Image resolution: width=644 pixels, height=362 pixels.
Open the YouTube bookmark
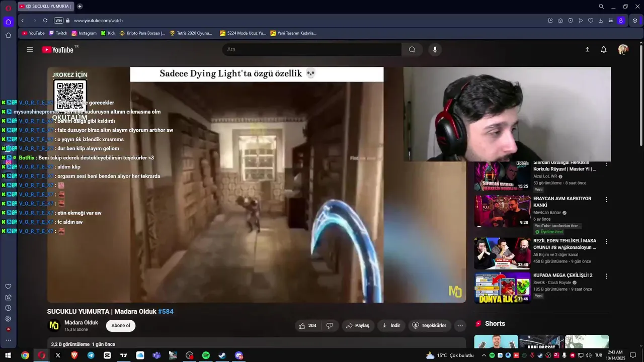33,33
